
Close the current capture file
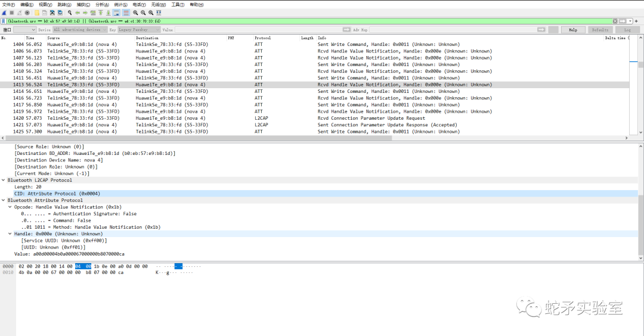(52, 13)
